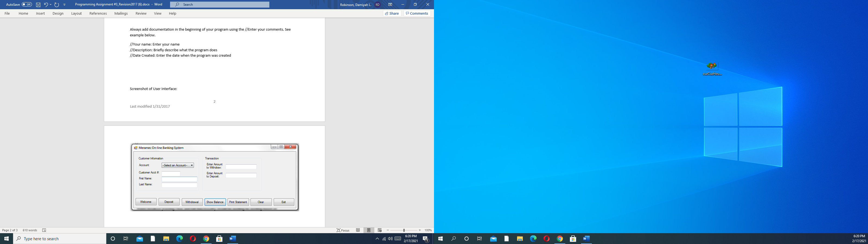Open the Comments pane
Screen dimensions: 868x244
point(417,13)
